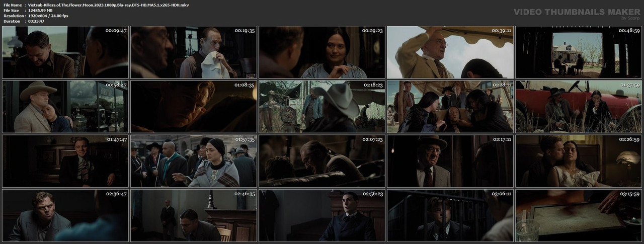Screen dimensions: 644x244
Task: Select the thumbnail at 02:56:23
Action: point(322,215)
